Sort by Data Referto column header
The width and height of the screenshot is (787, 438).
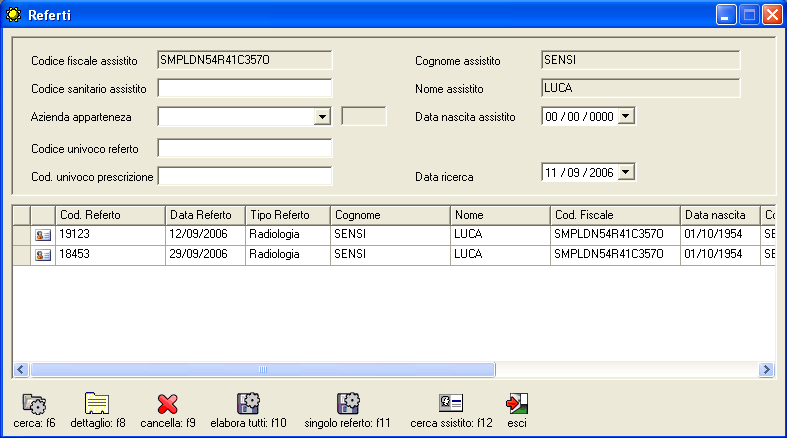204,215
